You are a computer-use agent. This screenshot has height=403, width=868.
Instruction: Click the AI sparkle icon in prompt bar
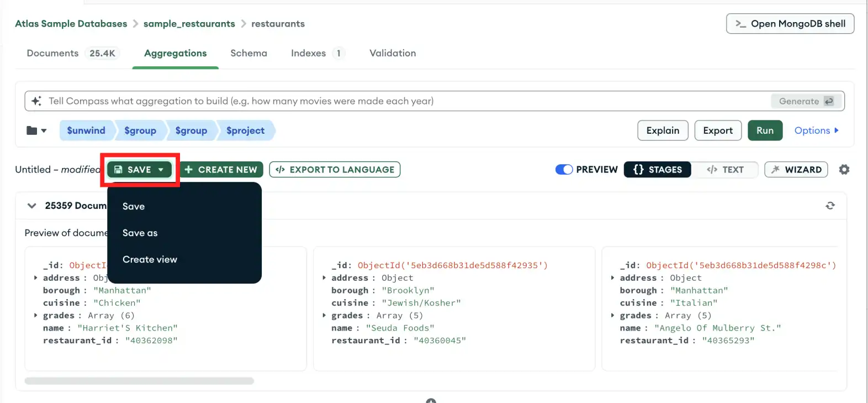tap(36, 101)
